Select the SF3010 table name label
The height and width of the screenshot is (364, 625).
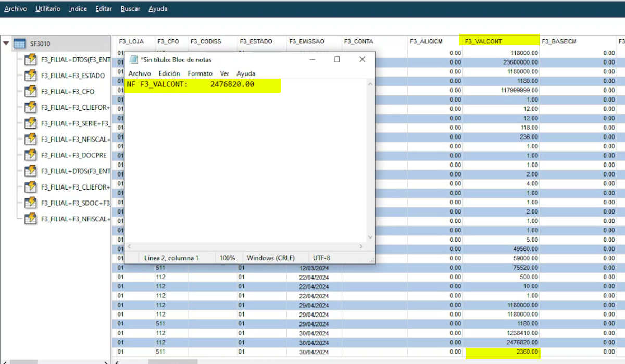(x=40, y=44)
